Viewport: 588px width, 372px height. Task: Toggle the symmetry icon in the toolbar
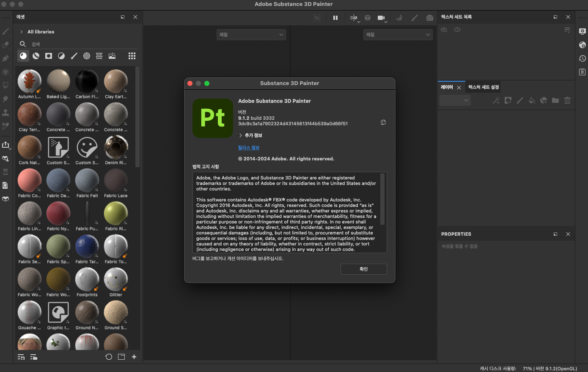coord(354,18)
